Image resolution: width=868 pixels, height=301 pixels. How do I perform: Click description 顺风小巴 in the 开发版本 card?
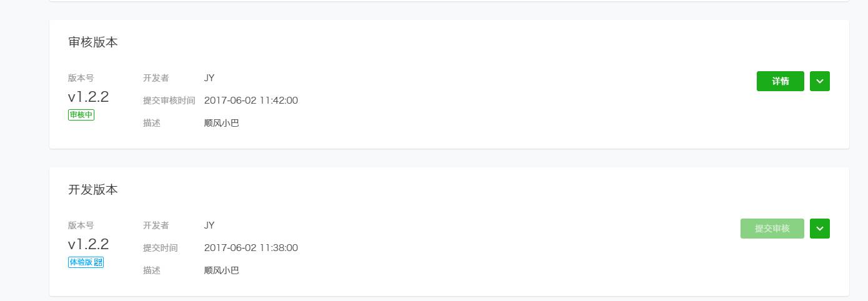(221, 270)
